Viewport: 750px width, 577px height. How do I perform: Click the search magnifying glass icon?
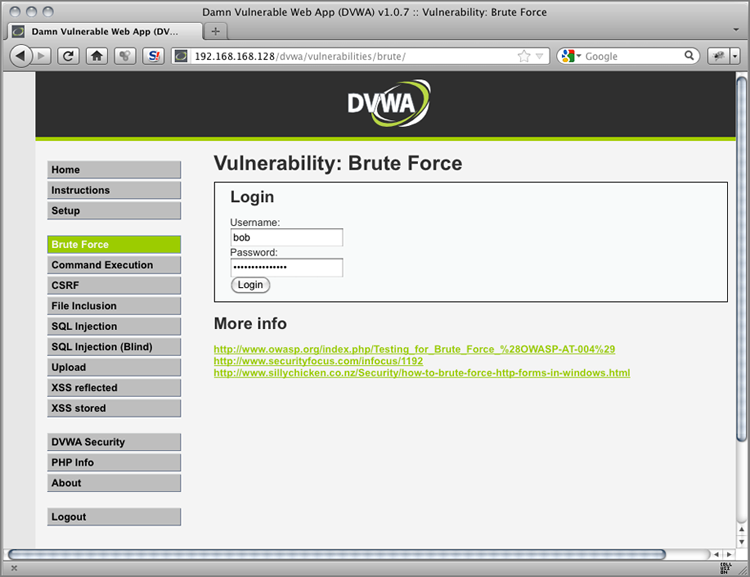pos(691,56)
